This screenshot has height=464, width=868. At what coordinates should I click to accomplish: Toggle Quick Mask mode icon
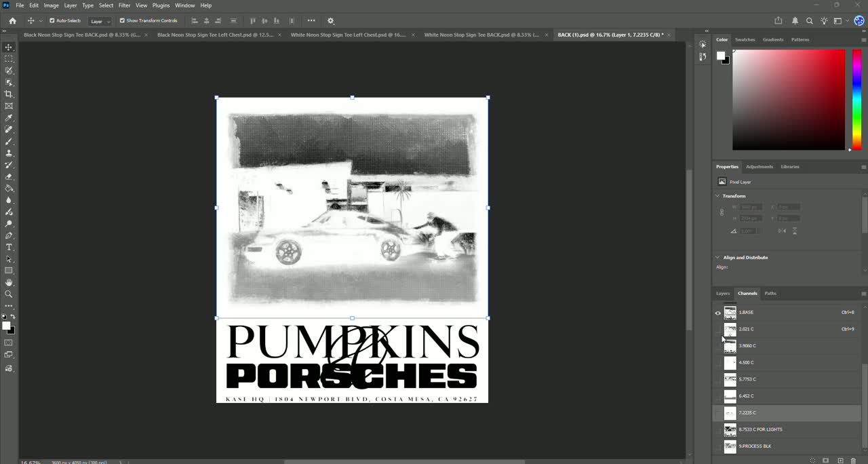point(9,343)
